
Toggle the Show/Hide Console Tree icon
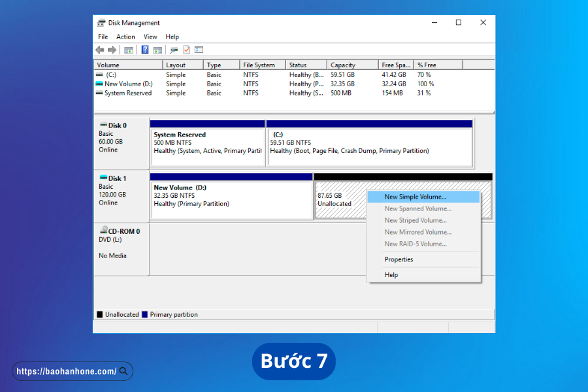pyautogui.click(x=129, y=50)
